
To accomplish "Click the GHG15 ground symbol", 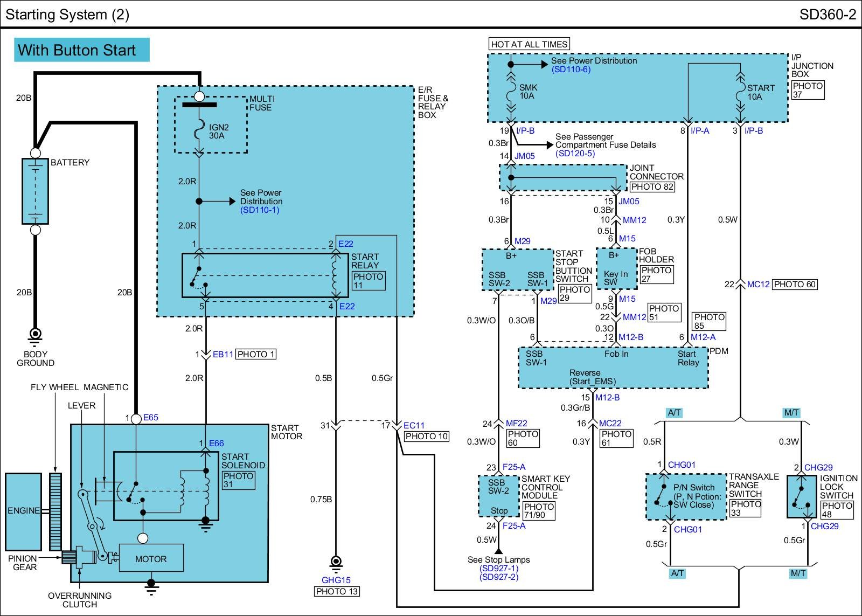I will pos(336,563).
